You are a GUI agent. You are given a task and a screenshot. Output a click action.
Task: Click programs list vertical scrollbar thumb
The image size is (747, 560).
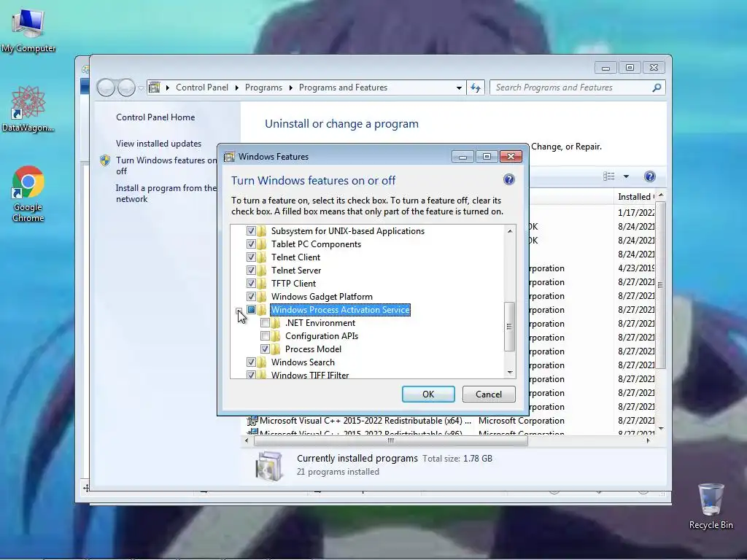coord(660,285)
